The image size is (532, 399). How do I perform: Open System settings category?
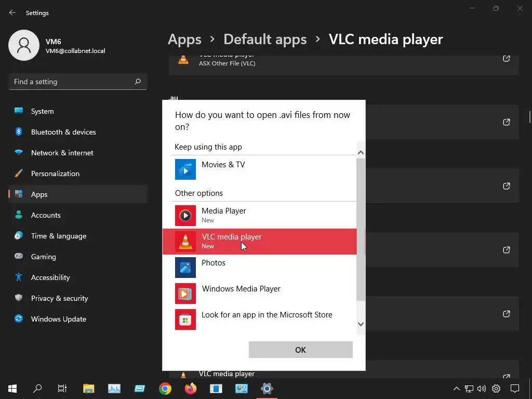pyautogui.click(x=78, y=111)
